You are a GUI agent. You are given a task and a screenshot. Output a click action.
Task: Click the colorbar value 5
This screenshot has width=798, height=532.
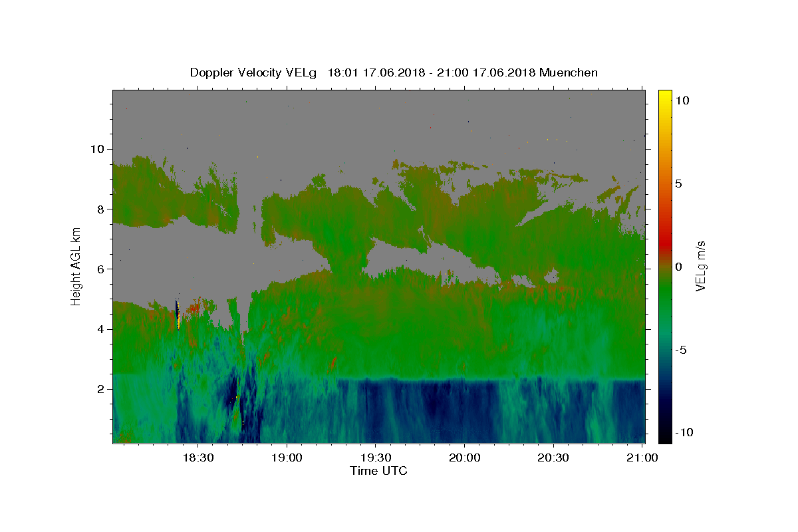point(679,184)
